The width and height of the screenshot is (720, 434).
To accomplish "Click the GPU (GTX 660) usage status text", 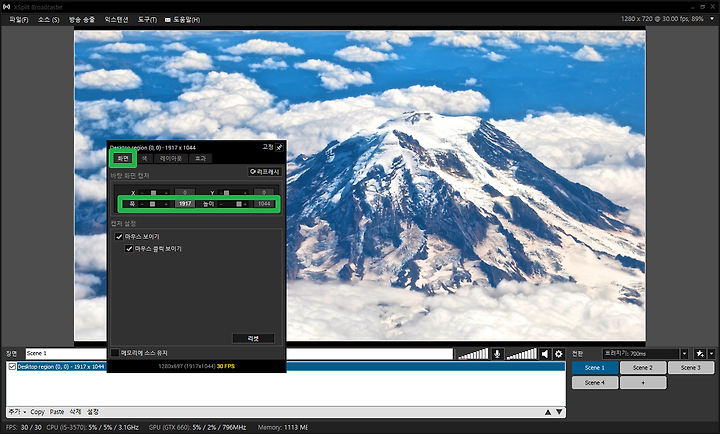I will (197, 427).
